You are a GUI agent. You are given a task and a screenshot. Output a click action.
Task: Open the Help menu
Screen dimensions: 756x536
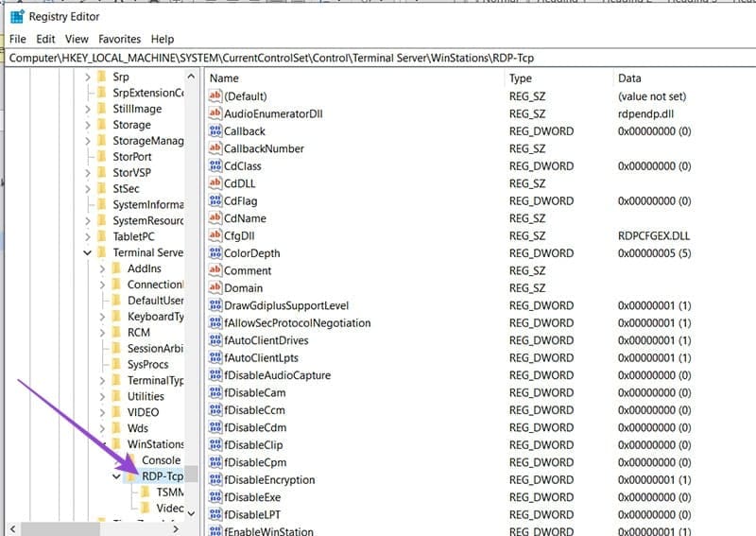point(163,39)
